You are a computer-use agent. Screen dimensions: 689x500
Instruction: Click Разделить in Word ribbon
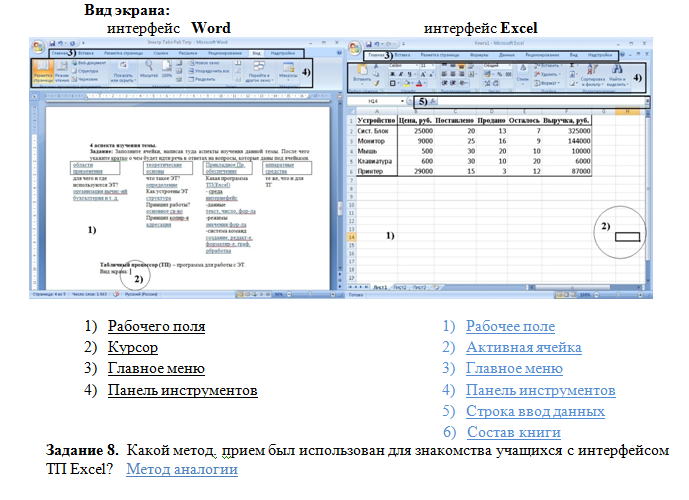pyautogui.click(x=202, y=79)
